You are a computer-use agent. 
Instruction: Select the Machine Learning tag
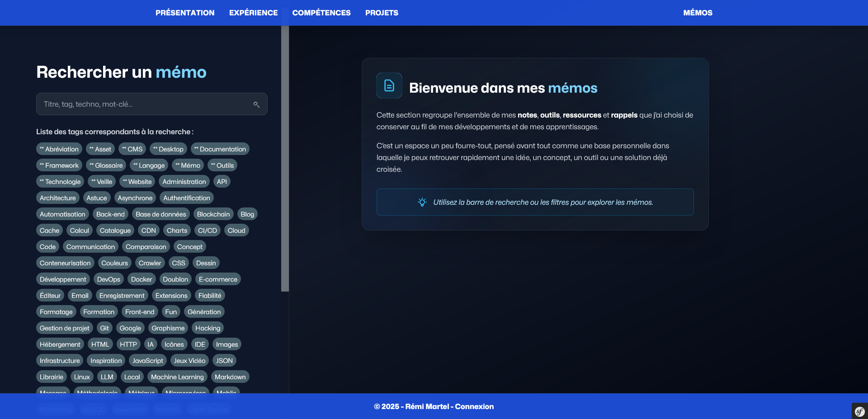coord(177,377)
